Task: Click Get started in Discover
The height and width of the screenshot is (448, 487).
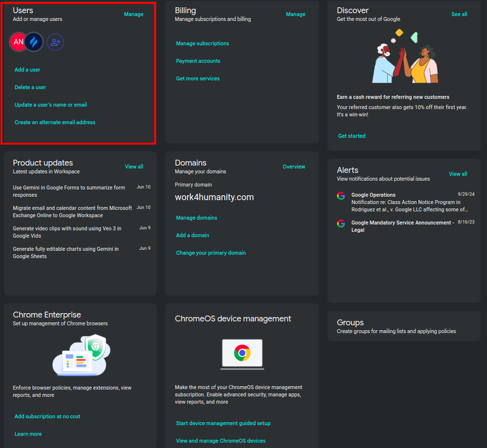Action: pos(352,136)
